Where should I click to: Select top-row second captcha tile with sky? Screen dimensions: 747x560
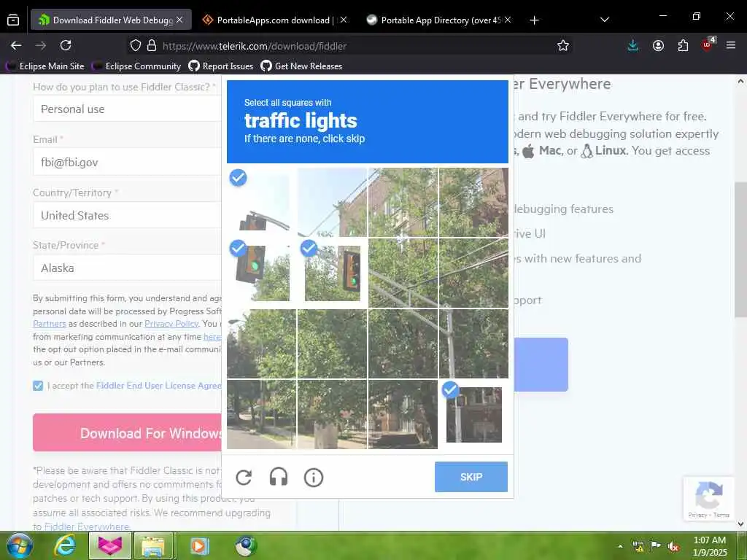point(333,202)
